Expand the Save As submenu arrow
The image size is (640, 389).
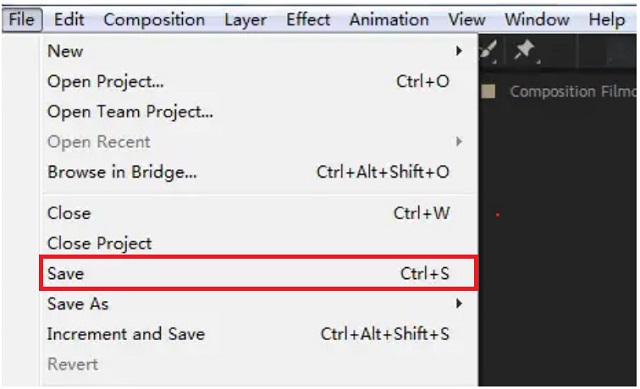(x=459, y=303)
